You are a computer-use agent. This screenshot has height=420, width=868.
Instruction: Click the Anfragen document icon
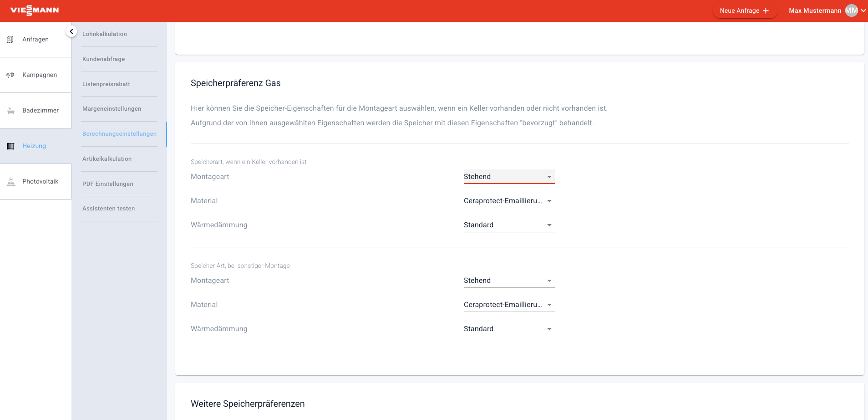(10, 40)
